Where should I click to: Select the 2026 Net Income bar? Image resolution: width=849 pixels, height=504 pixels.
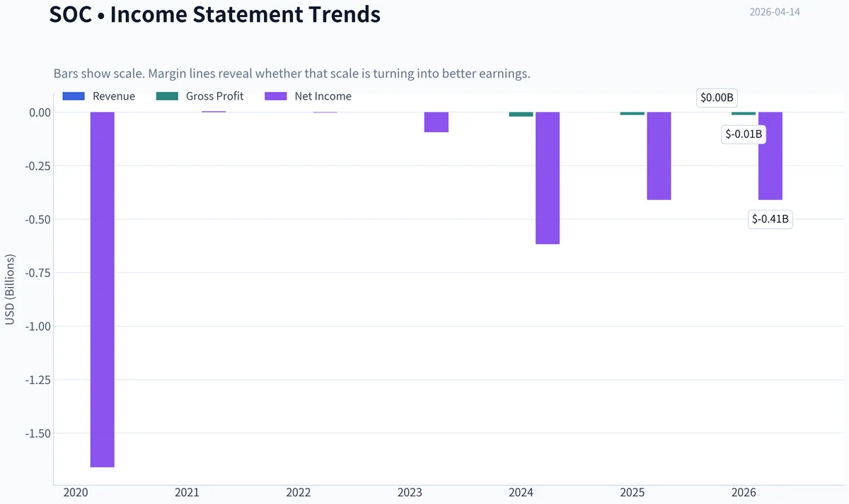(x=770, y=156)
